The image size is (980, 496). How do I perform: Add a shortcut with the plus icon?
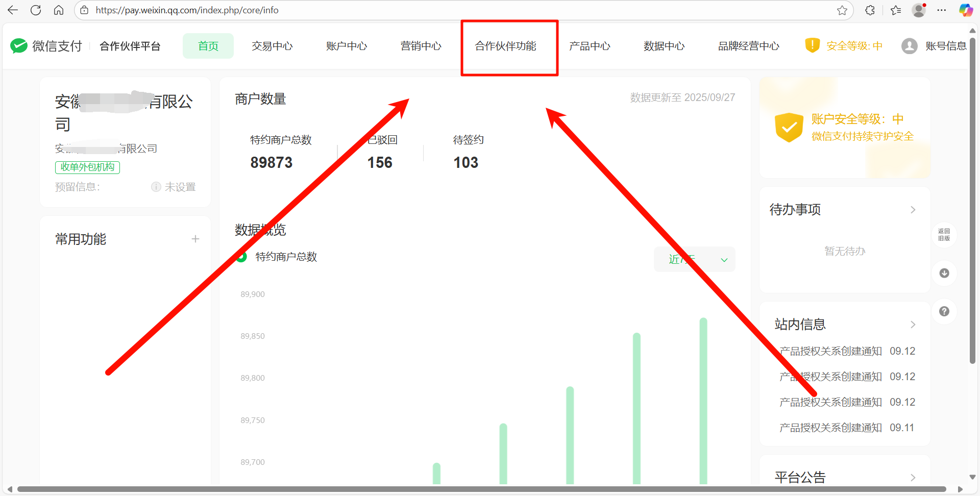click(195, 239)
